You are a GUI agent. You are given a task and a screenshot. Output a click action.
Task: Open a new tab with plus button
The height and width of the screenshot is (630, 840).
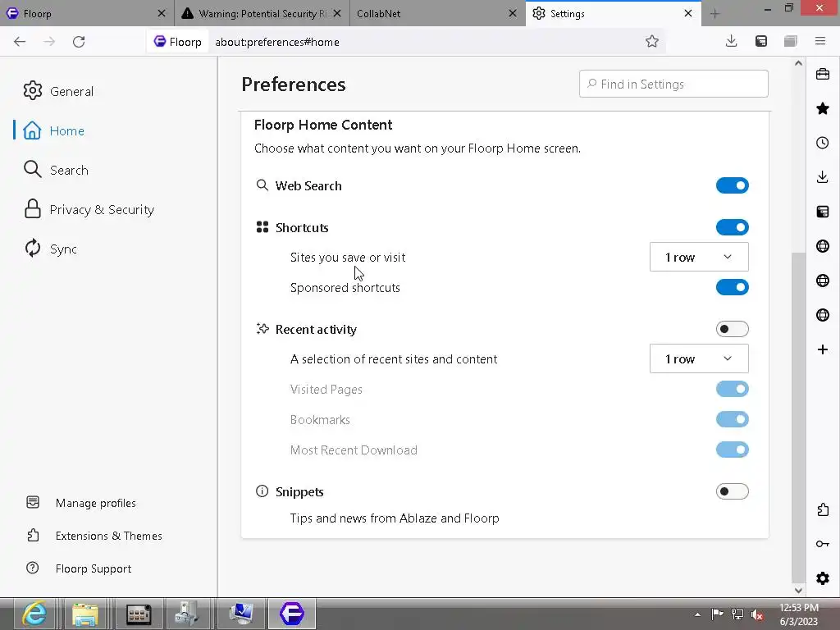tap(714, 14)
